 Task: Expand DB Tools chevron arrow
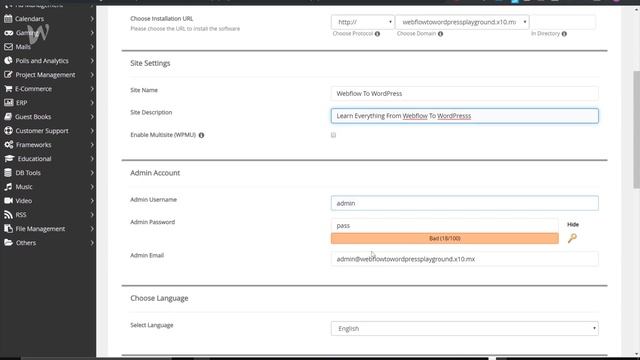coord(92,173)
